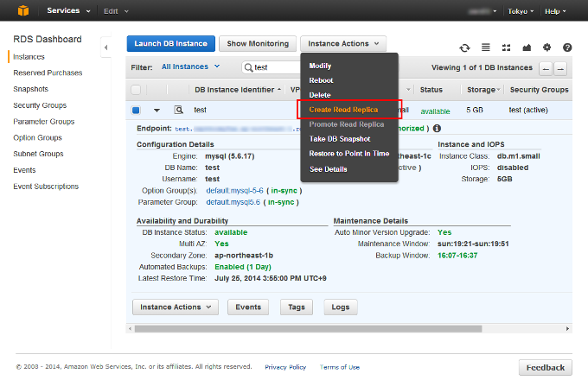Click the Launch DB Instance button
Image resolution: width=588 pixels, height=380 pixels.
tap(171, 44)
